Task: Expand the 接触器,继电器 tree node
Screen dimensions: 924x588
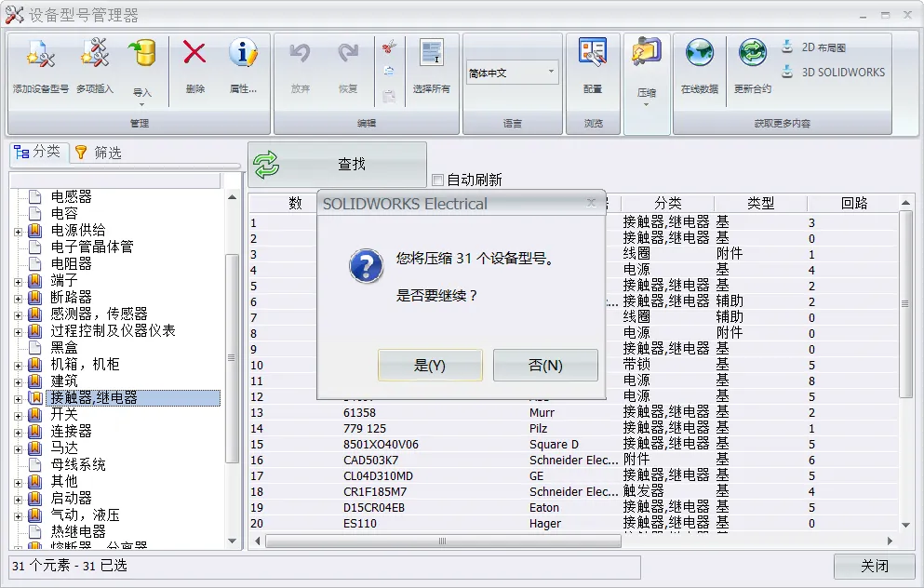Action: point(19,399)
